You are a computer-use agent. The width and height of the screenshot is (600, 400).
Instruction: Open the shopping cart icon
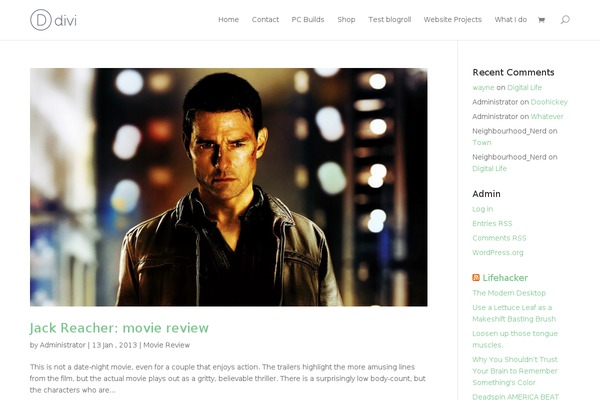[x=541, y=20]
